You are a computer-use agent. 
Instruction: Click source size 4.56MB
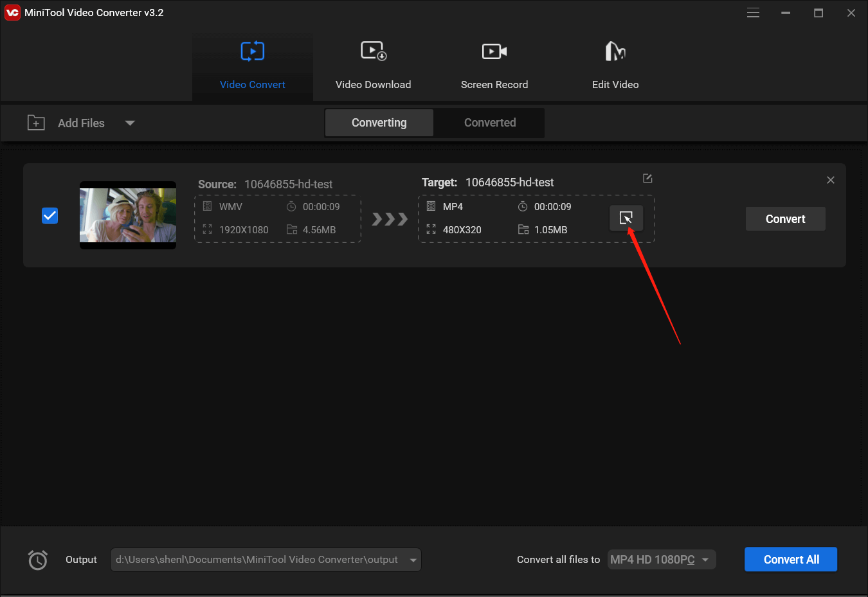point(319,230)
